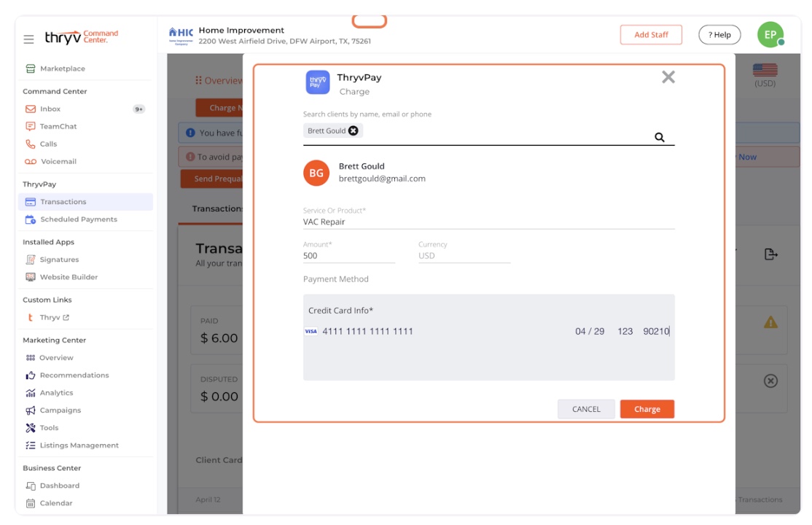Open the EP profile avatar

tap(770, 35)
